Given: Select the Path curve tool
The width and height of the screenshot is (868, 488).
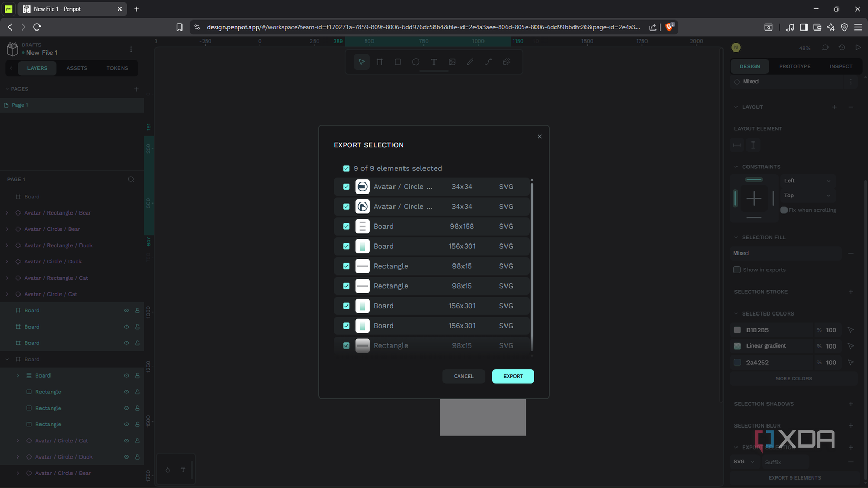Looking at the screenshot, I should 488,62.
